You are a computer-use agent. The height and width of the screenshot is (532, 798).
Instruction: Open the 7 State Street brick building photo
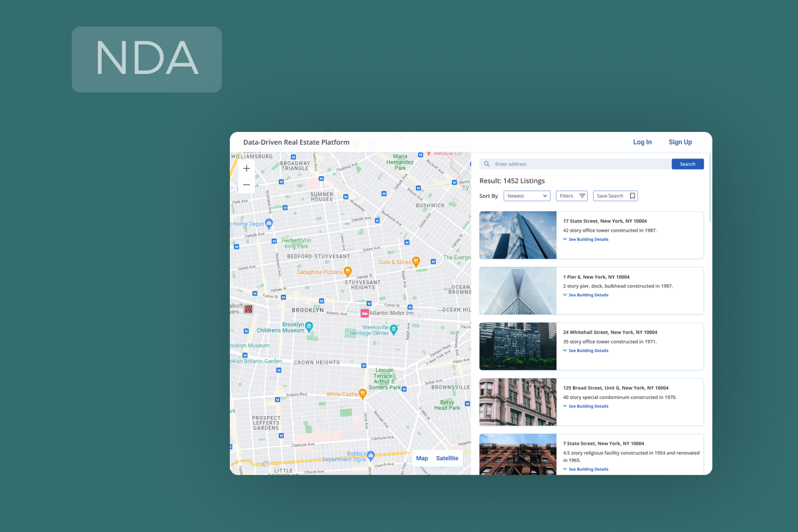(x=518, y=454)
